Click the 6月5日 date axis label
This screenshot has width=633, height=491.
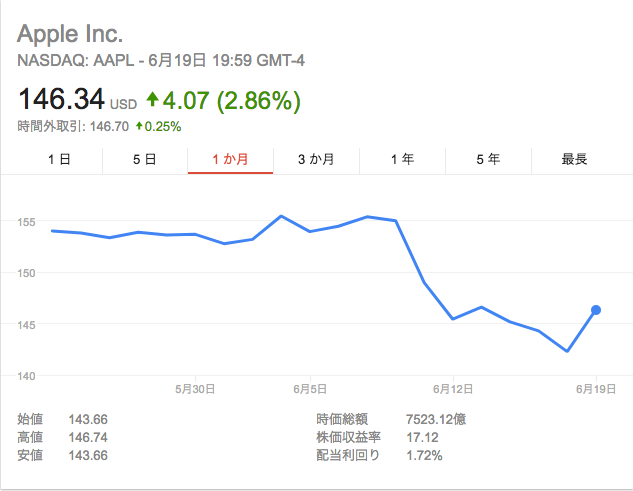coord(310,389)
